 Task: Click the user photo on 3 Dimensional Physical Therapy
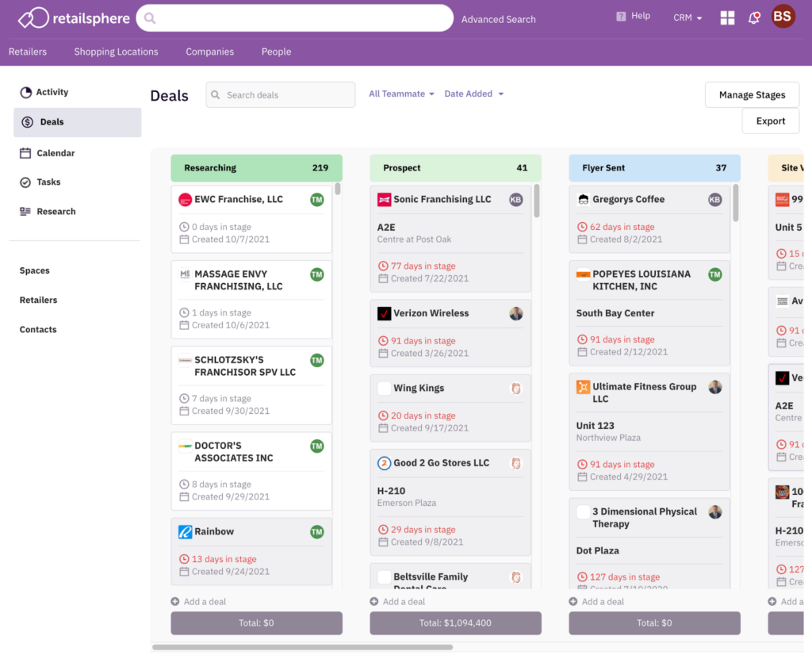click(714, 512)
